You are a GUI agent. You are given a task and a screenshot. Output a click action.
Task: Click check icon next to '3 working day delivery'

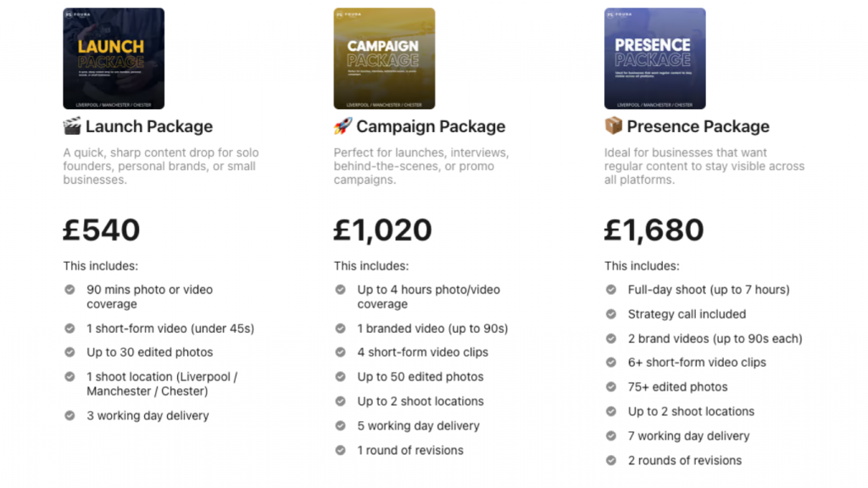[70, 415]
